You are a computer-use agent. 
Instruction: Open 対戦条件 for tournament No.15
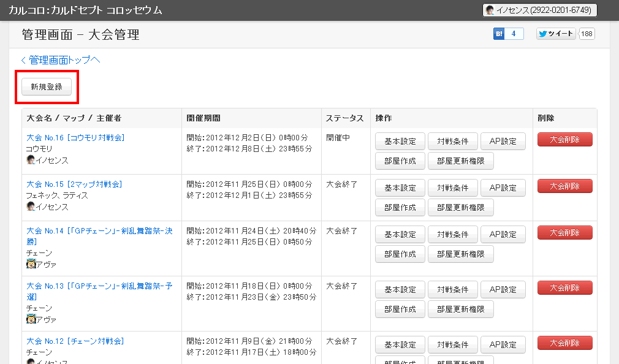(x=452, y=188)
